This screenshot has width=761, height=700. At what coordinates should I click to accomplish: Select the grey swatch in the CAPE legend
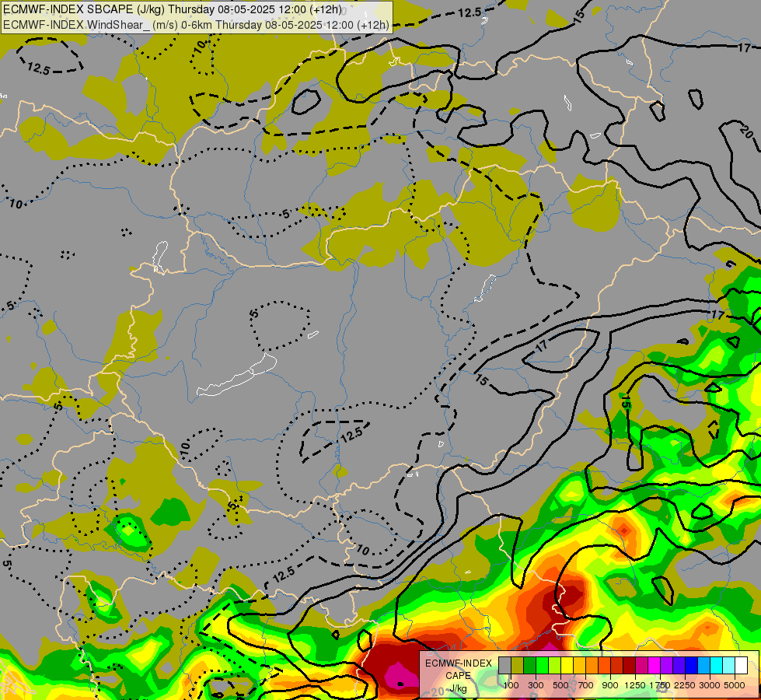(x=505, y=665)
